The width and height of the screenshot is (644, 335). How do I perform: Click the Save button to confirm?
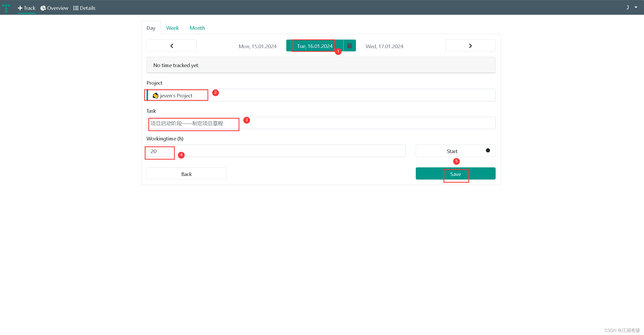point(455,174)
